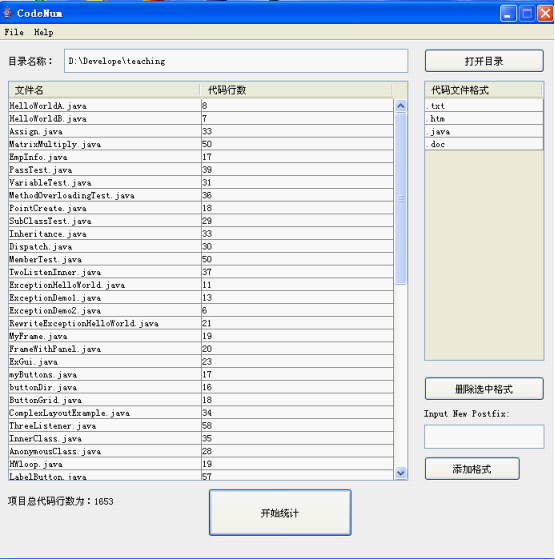Click the 代码行数 column header
The image size is (555, 560).
[296, 90]
